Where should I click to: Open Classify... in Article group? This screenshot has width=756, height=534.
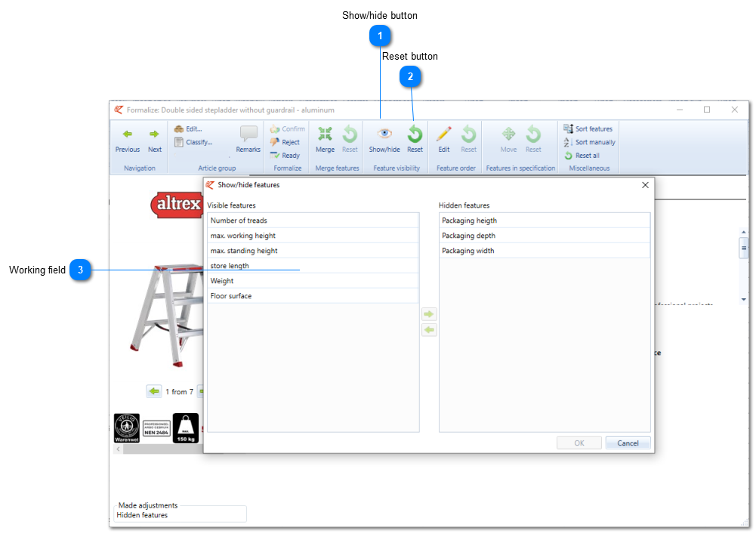(x=193, y=142)
